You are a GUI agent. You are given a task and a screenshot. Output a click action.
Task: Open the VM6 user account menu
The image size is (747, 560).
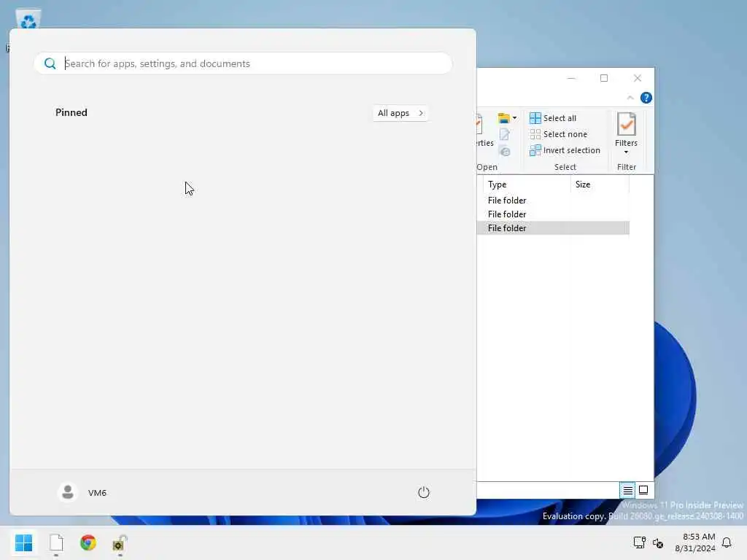82,492
